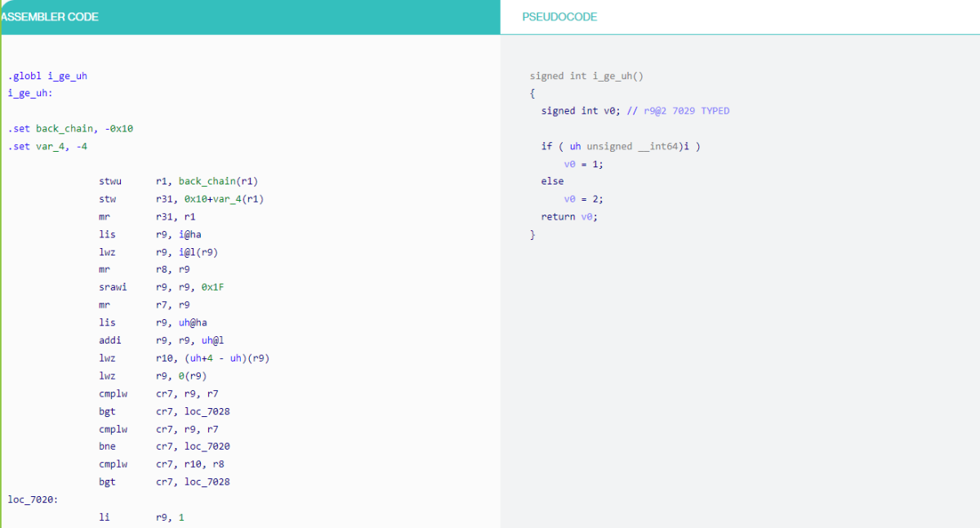Click the 'lwz r9, i@l(r9)' instruction
The width and height of the screenshot is (980, 528).
pos(158,252)
